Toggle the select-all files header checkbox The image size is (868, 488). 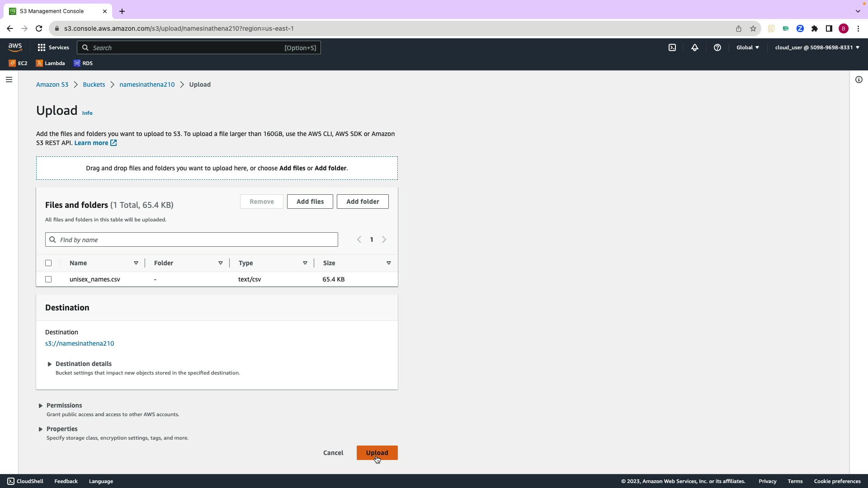tap(48, 263)
